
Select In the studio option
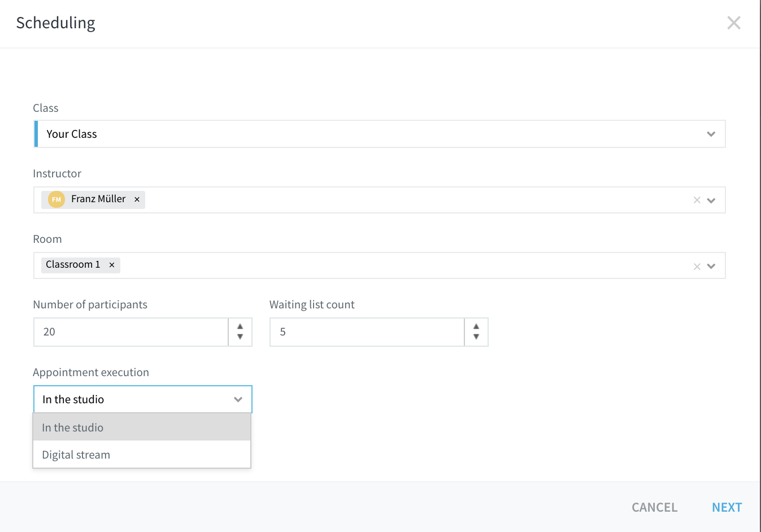(x=142, y=428)
